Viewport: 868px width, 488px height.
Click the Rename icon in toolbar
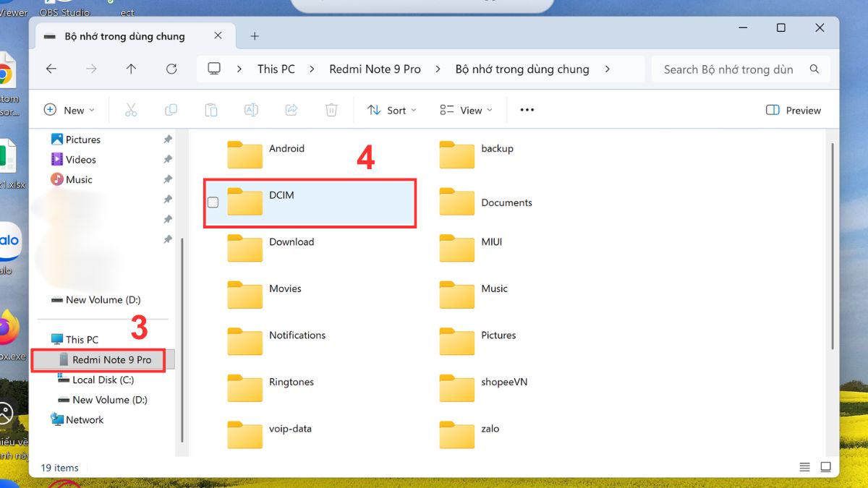pos(251,110)
